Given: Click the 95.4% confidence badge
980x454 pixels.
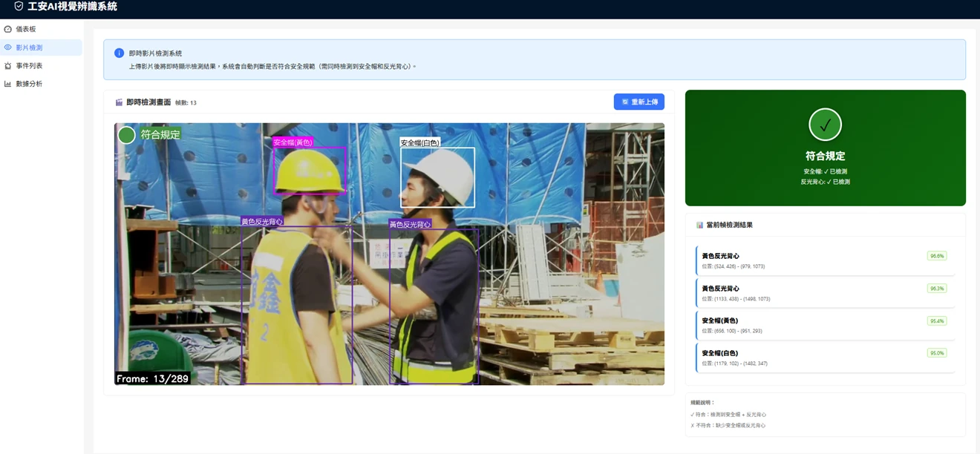Looking at the screenshot, I should point(937,321).
